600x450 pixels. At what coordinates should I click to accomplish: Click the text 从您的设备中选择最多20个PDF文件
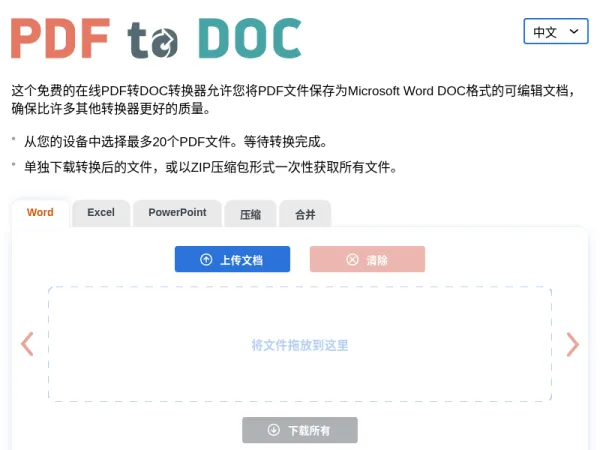click(127, 142)
